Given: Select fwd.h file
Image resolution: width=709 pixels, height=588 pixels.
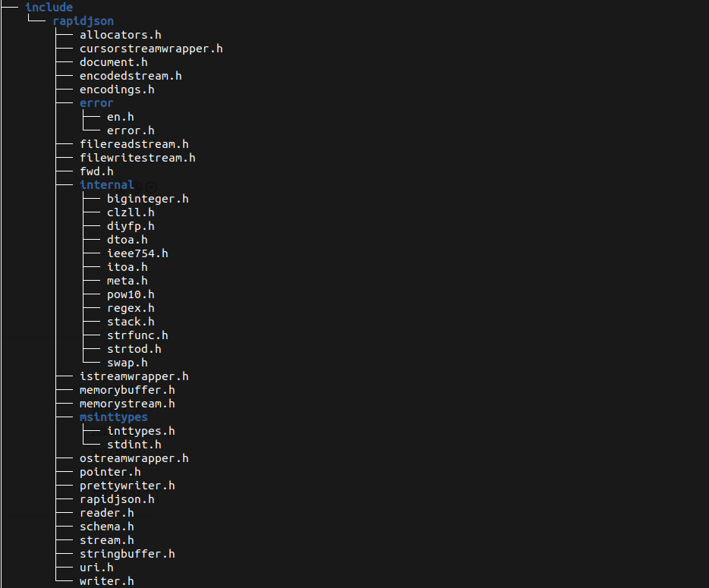Looking at the screenshot, I should coord(96,171).
